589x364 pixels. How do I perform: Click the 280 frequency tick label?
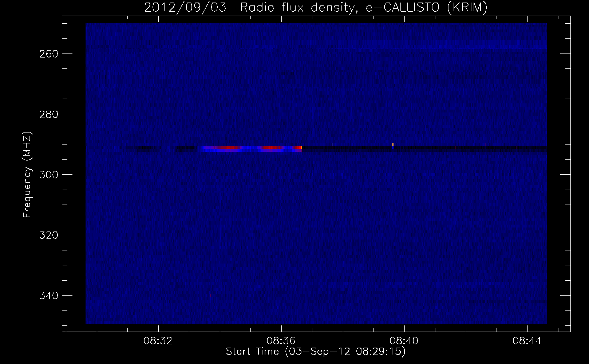(x=48, y=114)
